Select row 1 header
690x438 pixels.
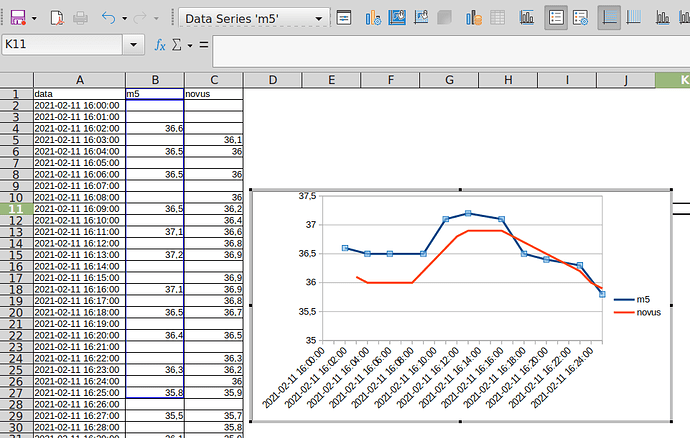click(16, 94)
